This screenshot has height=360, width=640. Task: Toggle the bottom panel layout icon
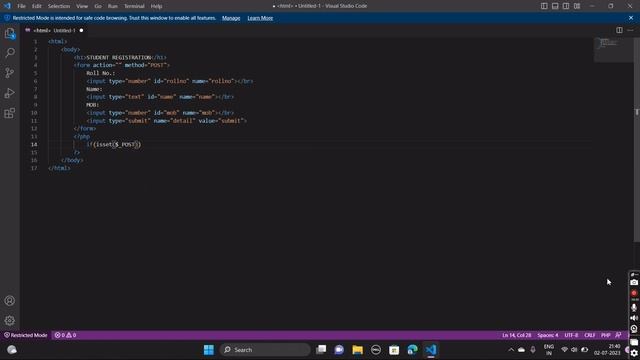[x=555, y=6]
